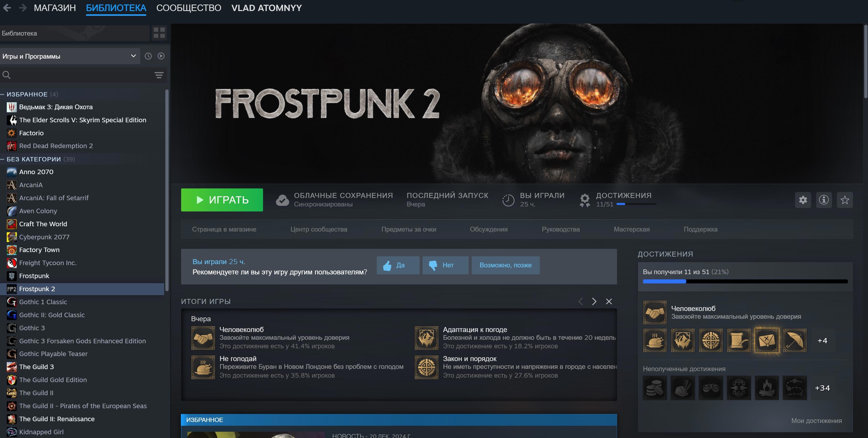Screen dimensions: 868x438
Task: Select Cyberpunk 2077 in library list
Action: [x=44, y=237]
